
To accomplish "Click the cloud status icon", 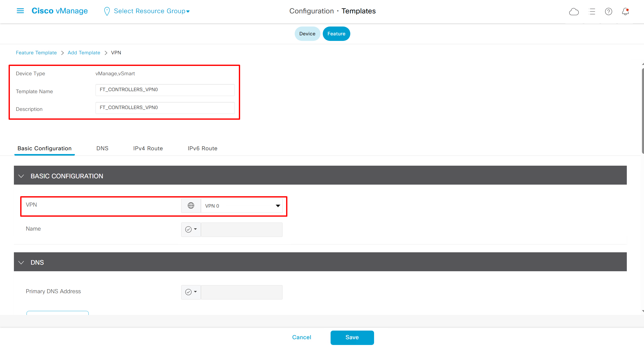I will pyautogui.click(x=574, y=12).
